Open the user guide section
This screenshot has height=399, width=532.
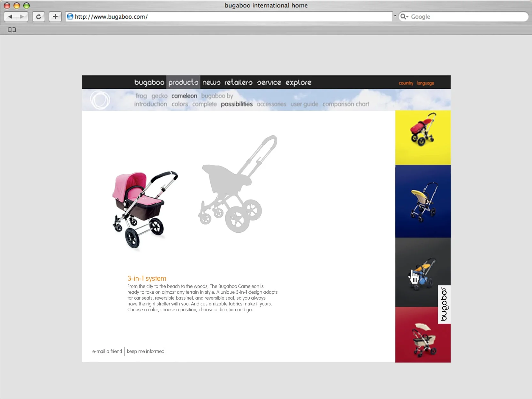(x=304, y=104)
